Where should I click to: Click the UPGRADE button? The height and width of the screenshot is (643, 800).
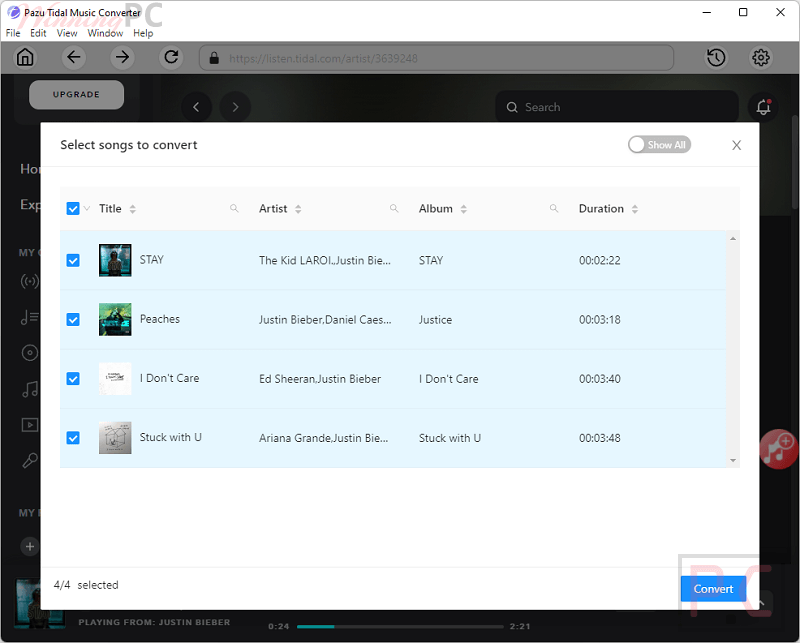pyautogui.click(x=77, y=94)
